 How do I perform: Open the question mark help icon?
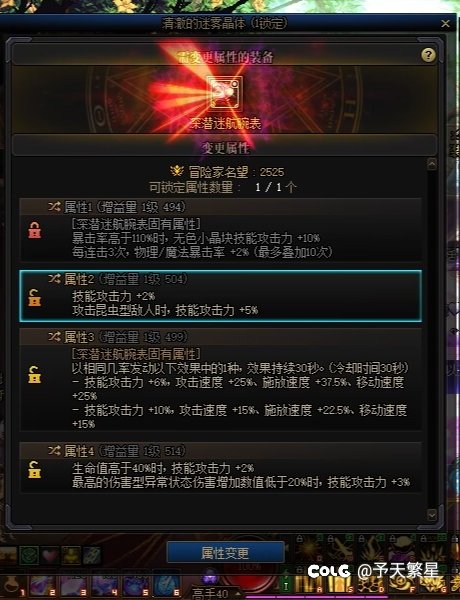(428, 55)
